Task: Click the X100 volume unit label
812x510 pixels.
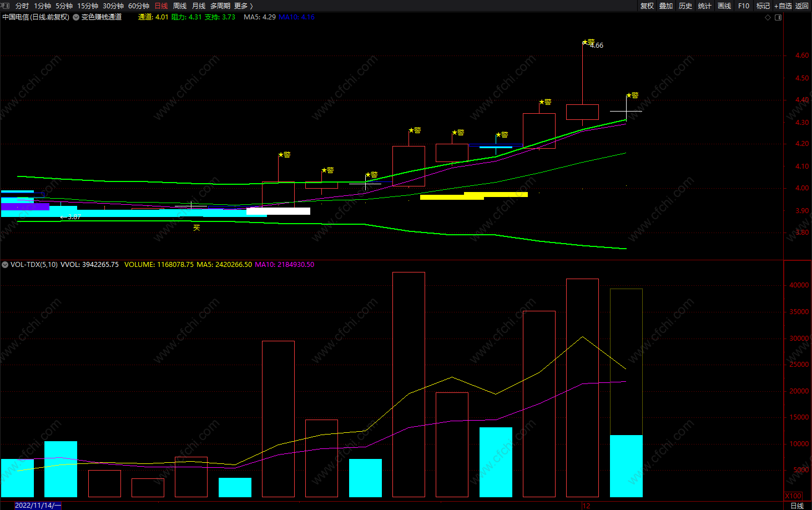Action: (793, 496)
